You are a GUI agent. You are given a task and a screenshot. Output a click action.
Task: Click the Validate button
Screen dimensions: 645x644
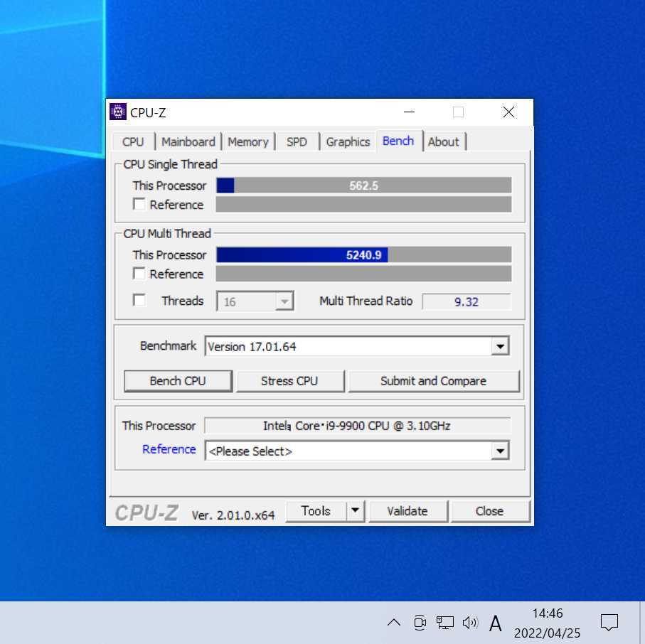click(x=407, y=511)
